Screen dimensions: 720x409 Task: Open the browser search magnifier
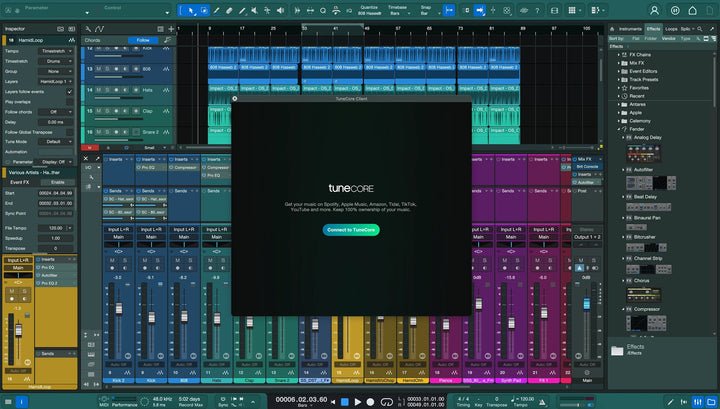click(x=699, y=29)
